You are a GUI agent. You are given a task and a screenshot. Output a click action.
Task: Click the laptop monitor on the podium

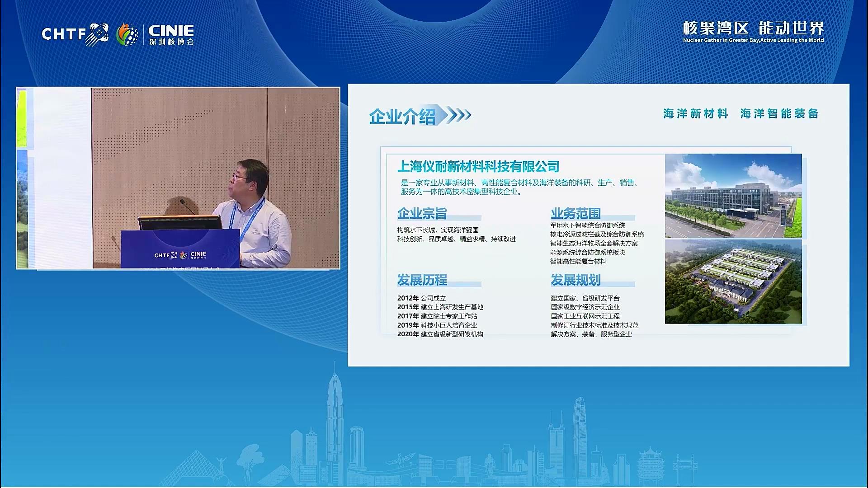(180, 223)
